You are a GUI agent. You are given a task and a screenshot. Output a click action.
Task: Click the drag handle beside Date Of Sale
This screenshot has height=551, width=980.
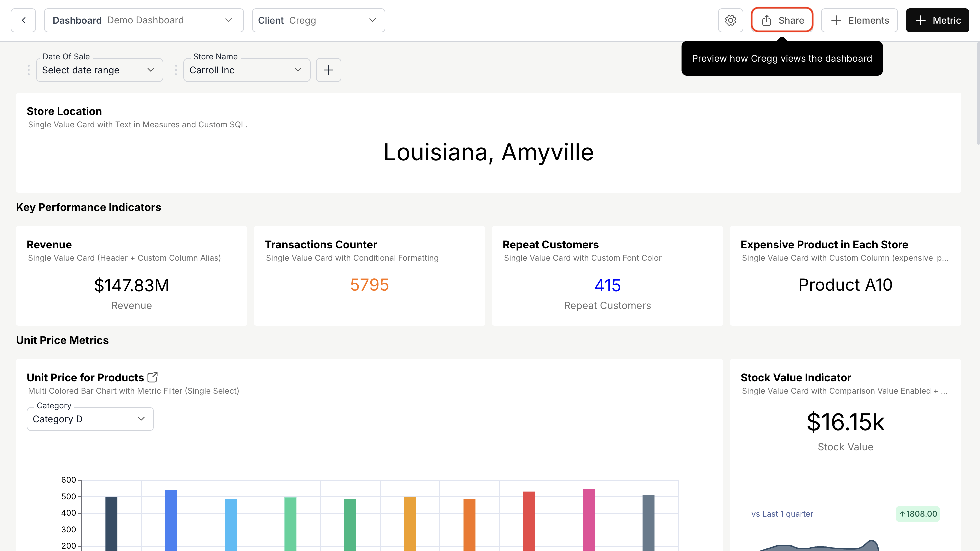point(29,70)
